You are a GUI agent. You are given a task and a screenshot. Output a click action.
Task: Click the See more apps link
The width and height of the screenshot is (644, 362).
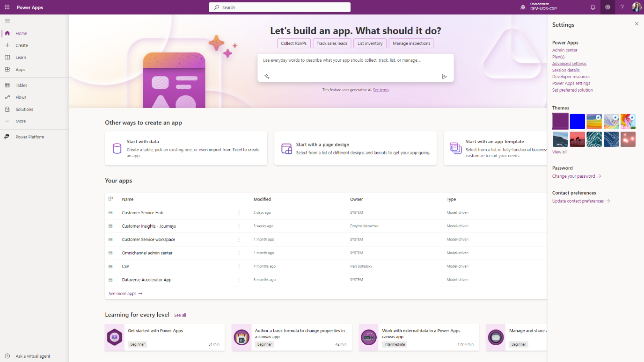click(125, 294)
